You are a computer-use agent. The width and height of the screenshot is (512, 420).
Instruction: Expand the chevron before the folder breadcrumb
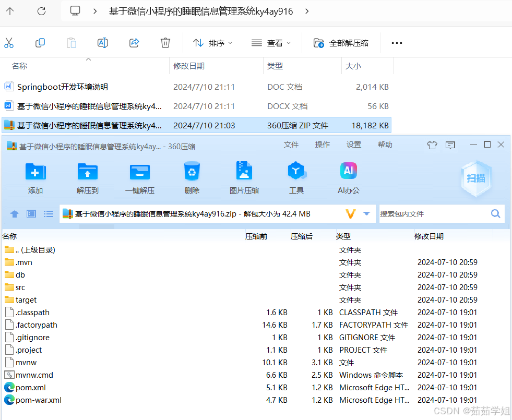click(x=95, y=11)
